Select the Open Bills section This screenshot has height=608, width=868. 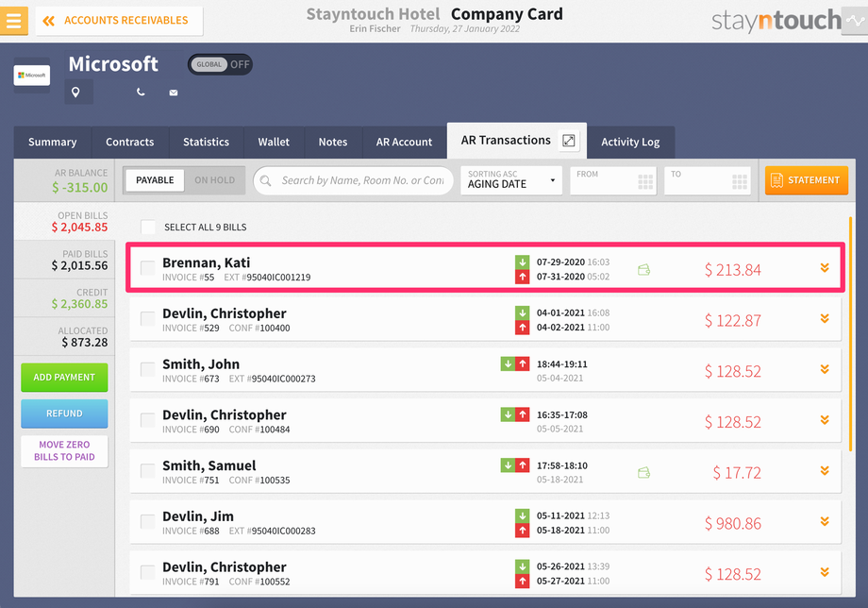coord(64,222)
